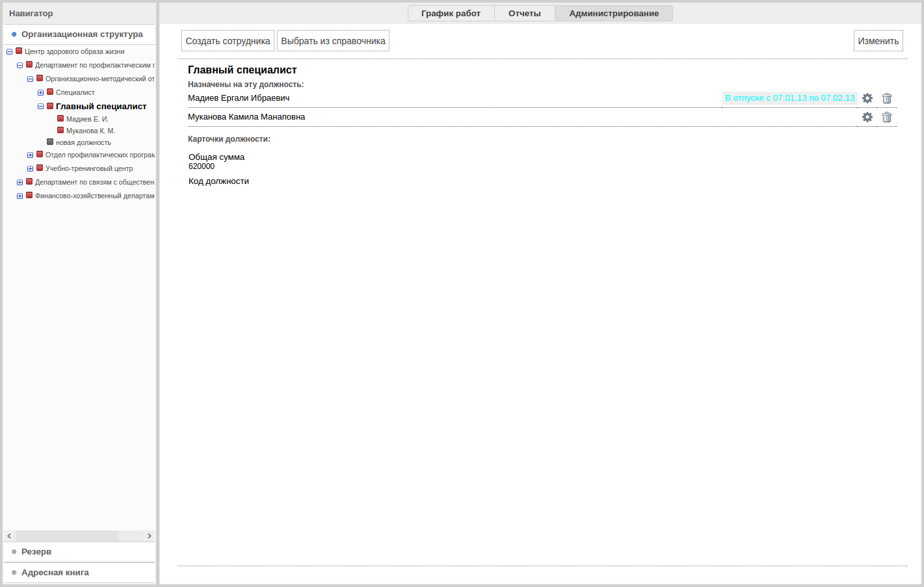Open settings gear for Мадиев Ергали Ибраевич
Image resolution: width=924 pixels, height=587 pixels.
pyautogui.click(x=867, y=98)
